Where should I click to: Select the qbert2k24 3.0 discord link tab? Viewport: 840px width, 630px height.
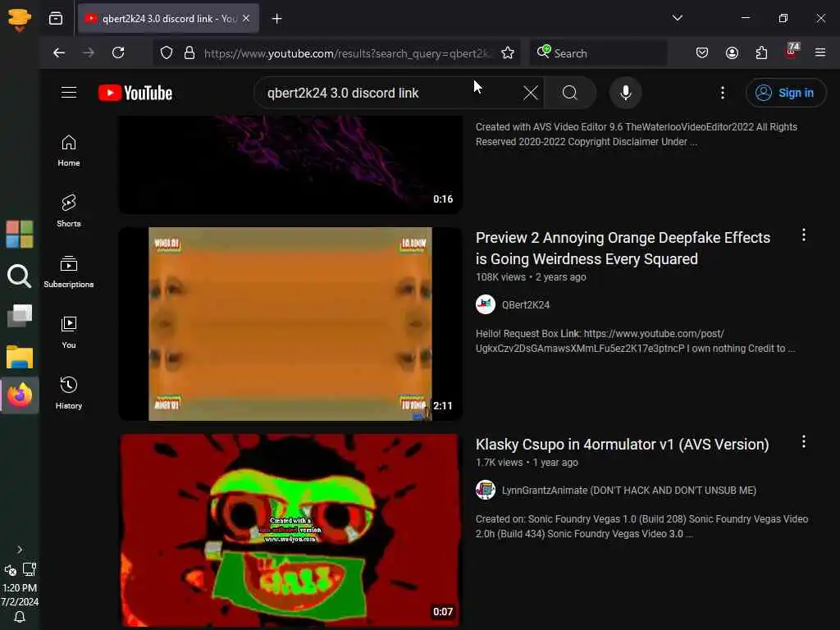168,18
